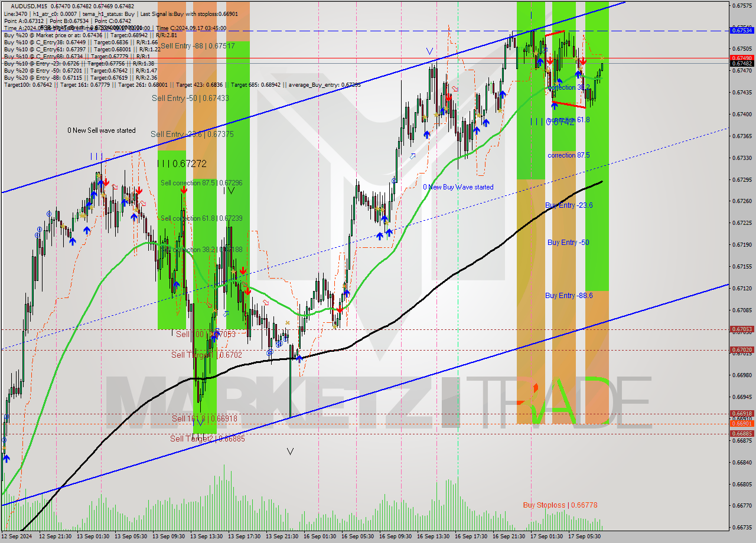Click the black 0.67482 current price tag
This screenshot has height=543, width=756.
pos(742,63)
